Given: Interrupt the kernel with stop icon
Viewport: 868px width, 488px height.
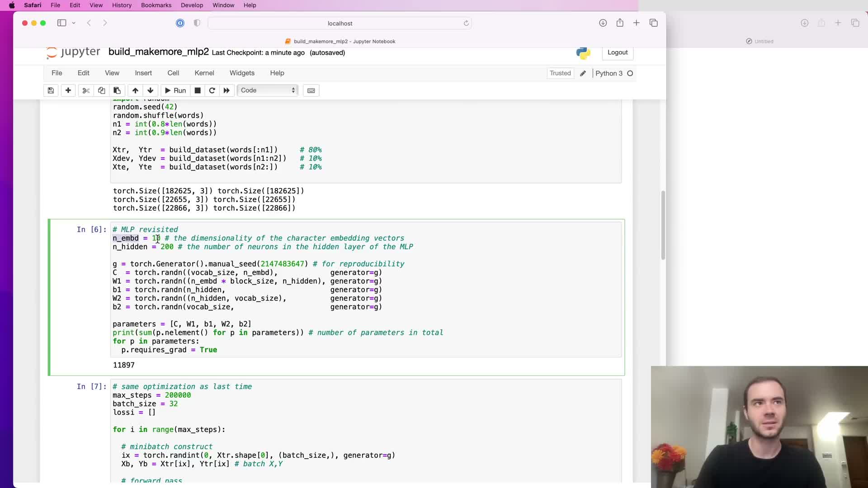Looking at the screenshot, I should [198, 90].
